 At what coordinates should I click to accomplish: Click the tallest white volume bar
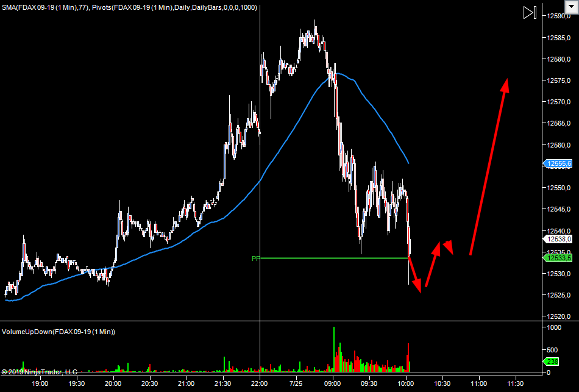click(x=334, y=349)
